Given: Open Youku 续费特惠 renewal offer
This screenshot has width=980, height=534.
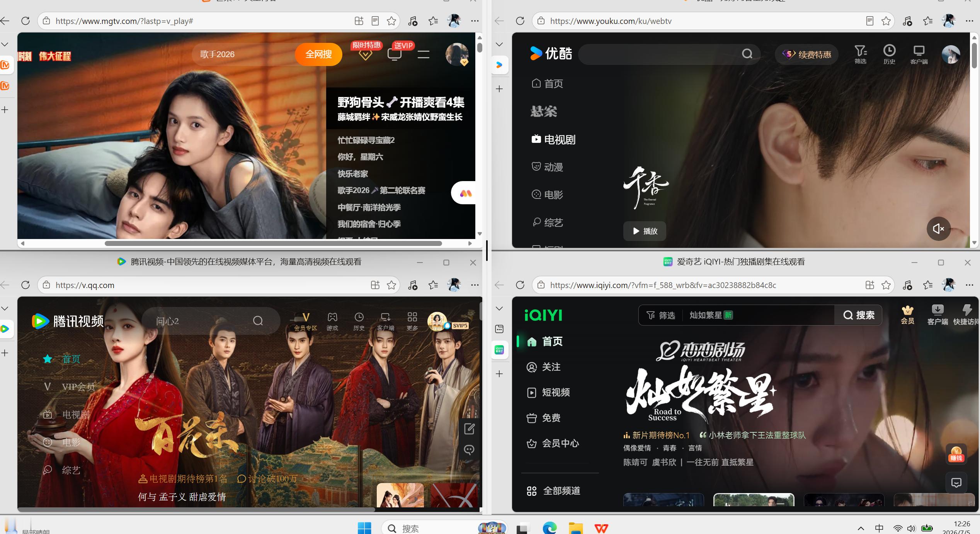Looking at the screenshot, I should (807, 54).
